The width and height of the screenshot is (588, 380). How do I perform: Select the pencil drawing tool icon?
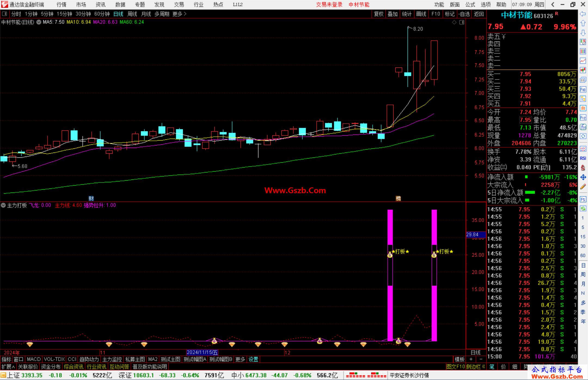583,187
